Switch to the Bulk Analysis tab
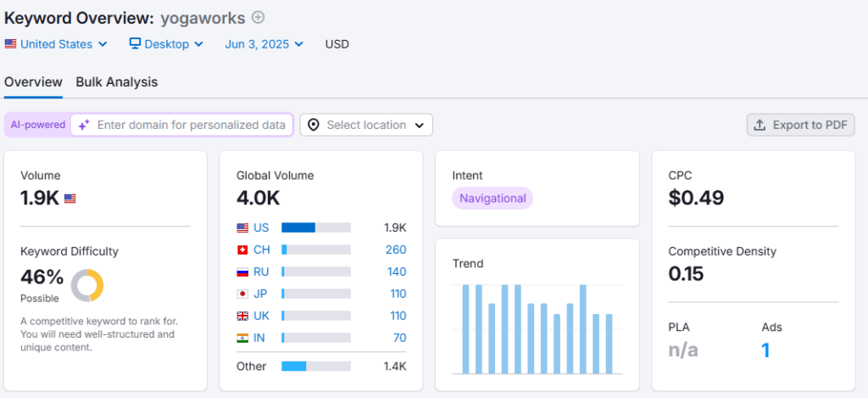This screenshot has width=868, height=398. click(117, 82)
